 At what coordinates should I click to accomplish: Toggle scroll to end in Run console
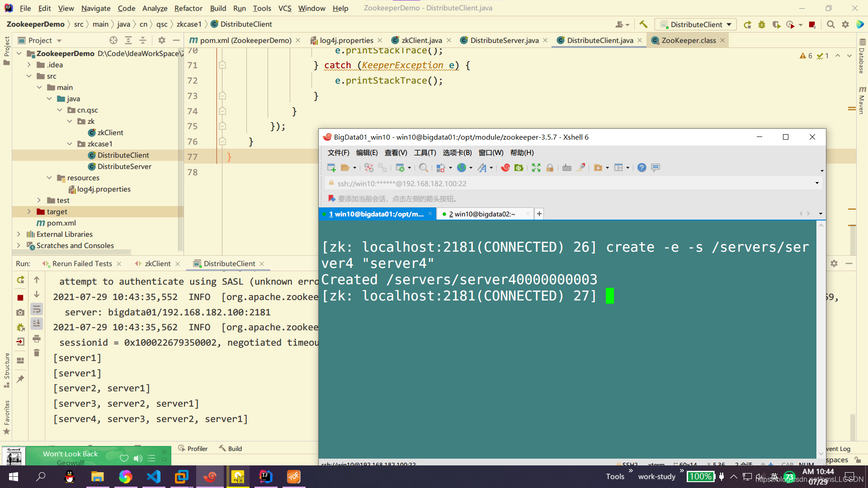(37, 324)
